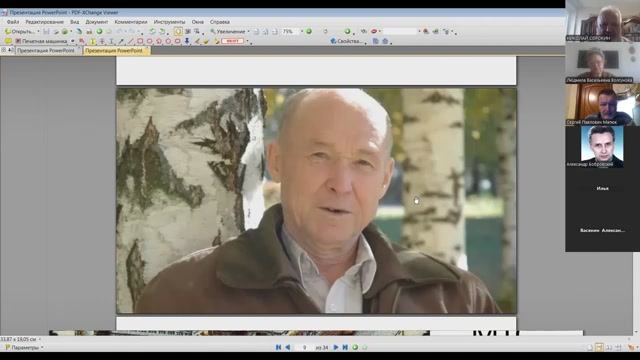The image size is (640, 360).
Task: Select the Увеличение zoom tool
Action: pyautogui.click(x=228, y=31)
